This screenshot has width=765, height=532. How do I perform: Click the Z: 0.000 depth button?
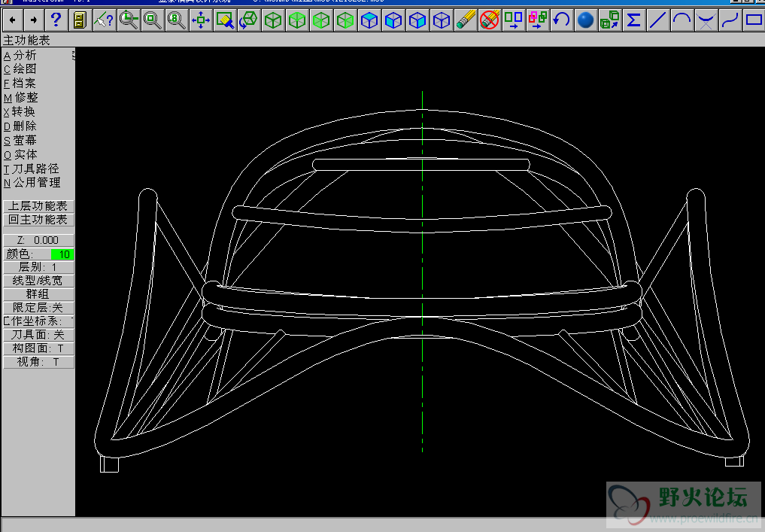[x=38, y=240]
